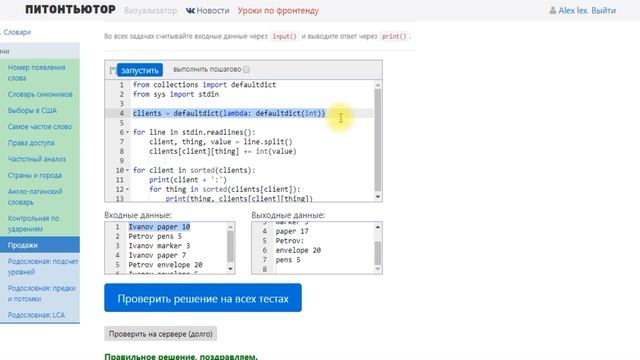Click the ПИТОНТЬЮТОР logo
The width and height of the screenshot is (640, 360).
[70, 9]
